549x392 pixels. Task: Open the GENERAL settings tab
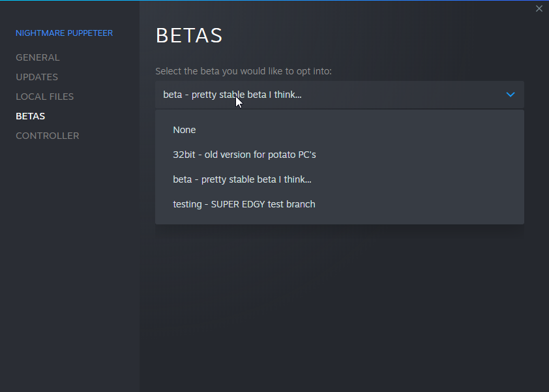37,57
